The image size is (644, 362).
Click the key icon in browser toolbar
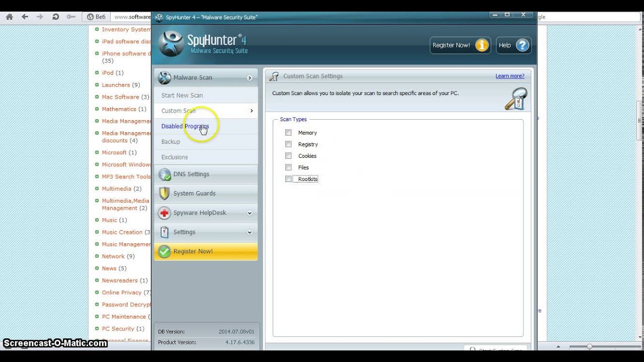(71, 17)
